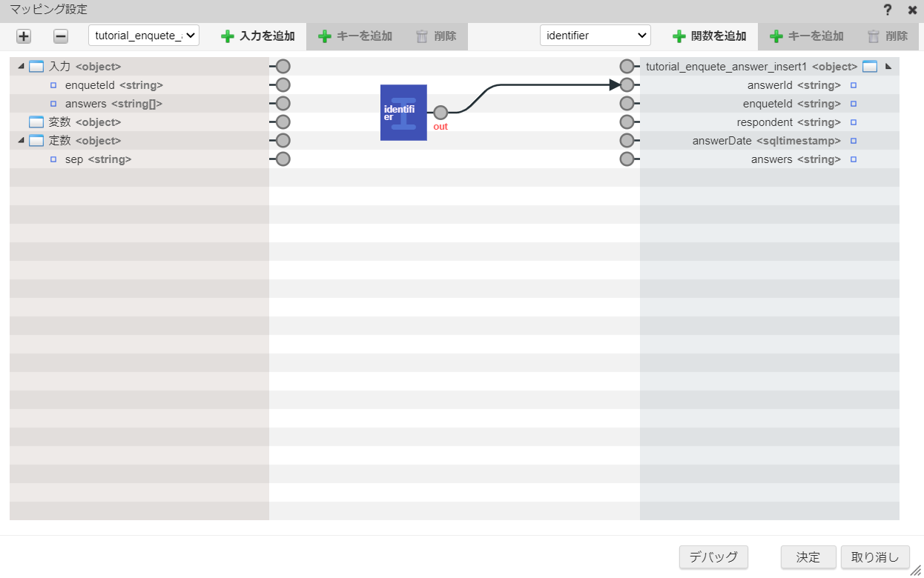Click left 削除 trash button
The image size is (924, 578).
pyautogui.click(x=436, y=36)
